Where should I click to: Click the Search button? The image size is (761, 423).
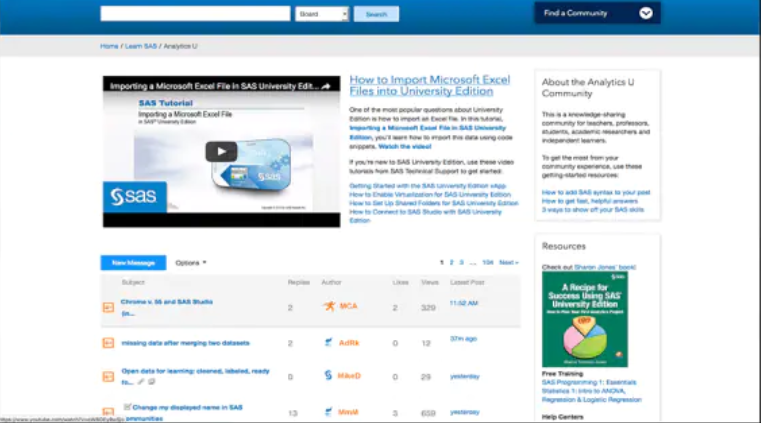(x=376, y=14)
